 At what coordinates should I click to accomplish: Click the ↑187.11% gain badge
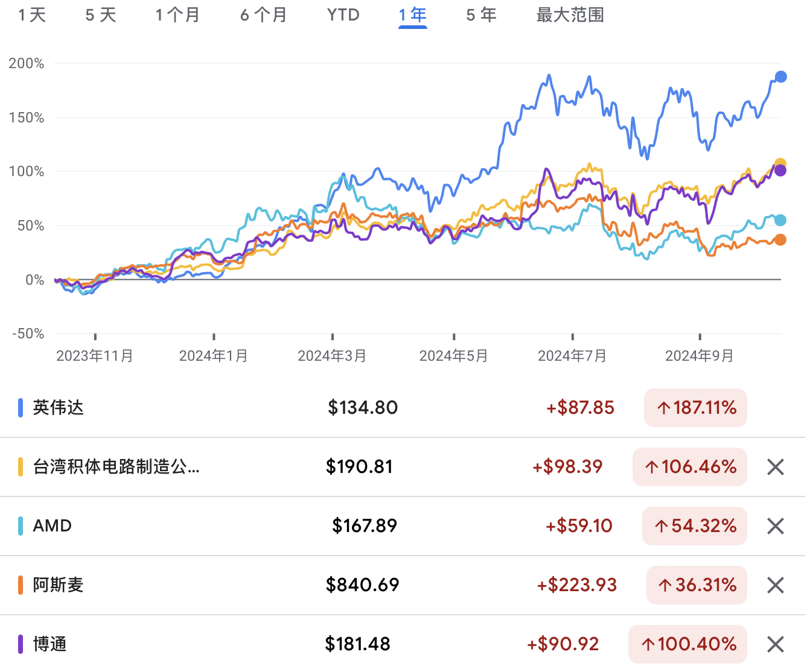(x=695, y=408)
